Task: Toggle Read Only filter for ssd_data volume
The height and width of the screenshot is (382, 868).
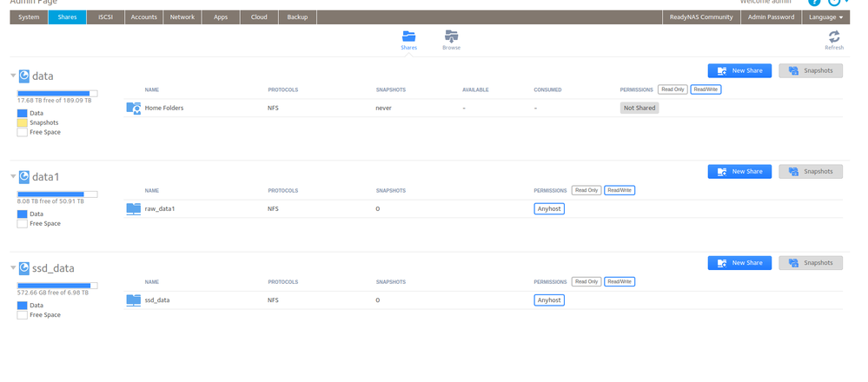Action: [x=586, y=281]
